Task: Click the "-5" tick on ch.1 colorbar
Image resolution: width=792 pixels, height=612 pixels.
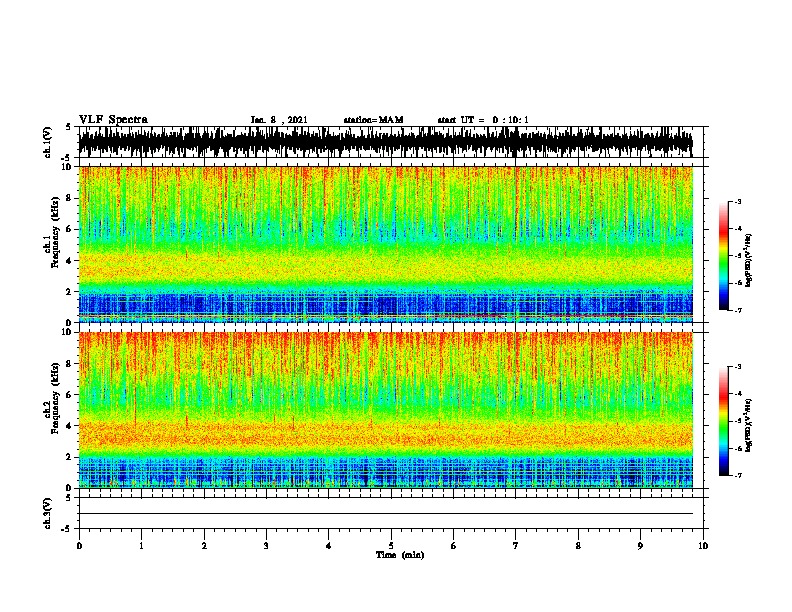Action: (x=737, y=256)
